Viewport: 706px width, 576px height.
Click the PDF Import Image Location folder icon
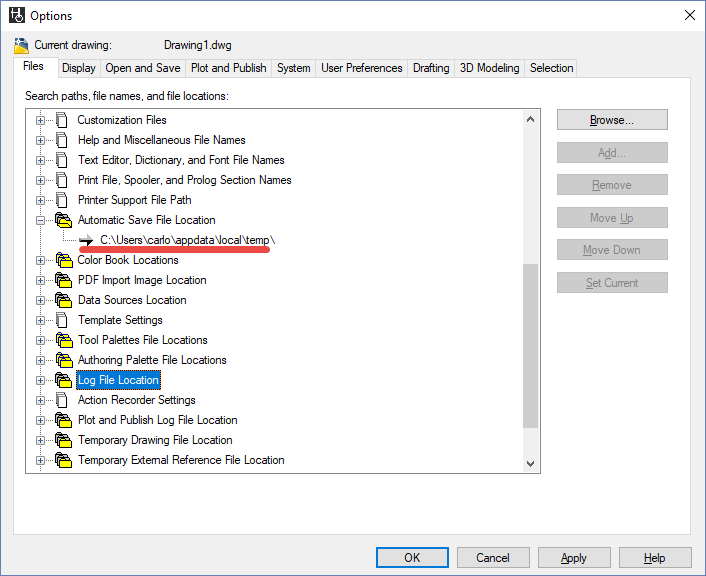click(x=63, y=280)
